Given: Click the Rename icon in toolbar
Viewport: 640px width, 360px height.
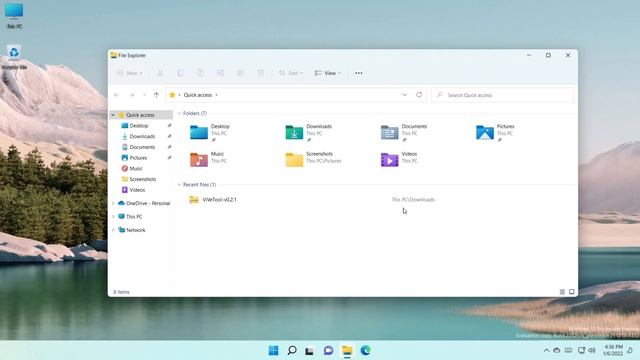Looking at the screenshot, I should (x=220, y=73).
